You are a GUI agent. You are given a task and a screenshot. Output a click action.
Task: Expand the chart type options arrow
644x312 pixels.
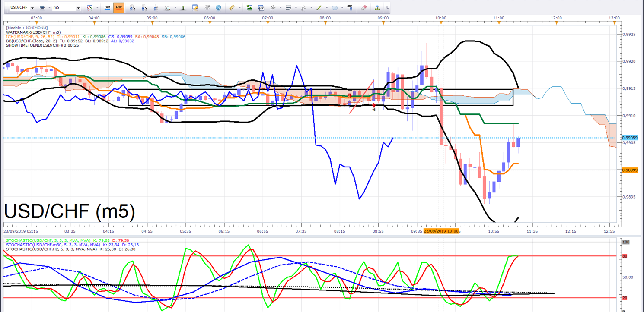point(97,8)
